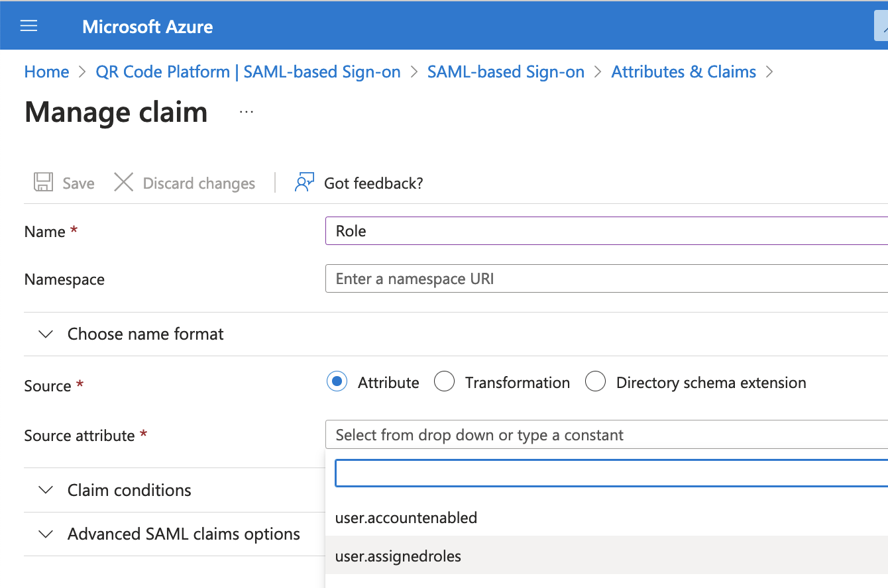Open the Source attribute dropdown
Image resolution: width=888 pixels, height=588 pixels.
(606, 435)
